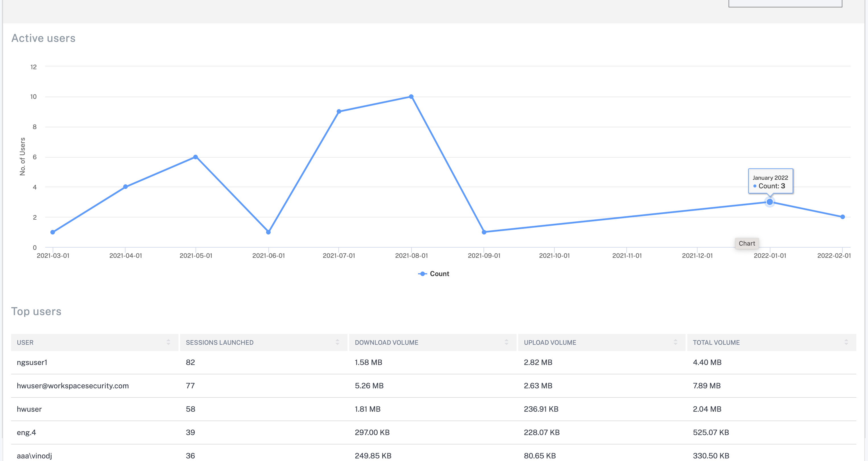Select the May 2021 data point
Image resolution: width=868 pixels, height=461 pixels.
click(196, 157)
